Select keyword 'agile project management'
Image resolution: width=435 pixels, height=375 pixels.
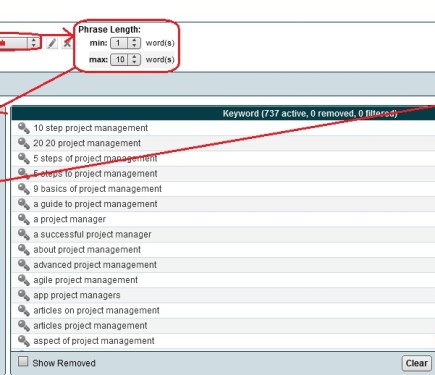[85, 280]
